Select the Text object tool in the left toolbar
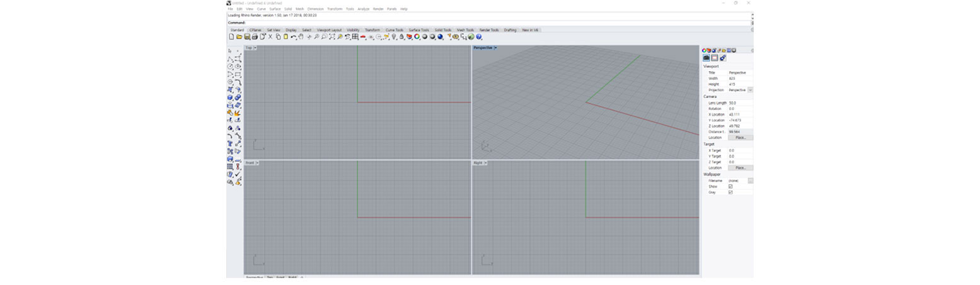 click(230, 143)
